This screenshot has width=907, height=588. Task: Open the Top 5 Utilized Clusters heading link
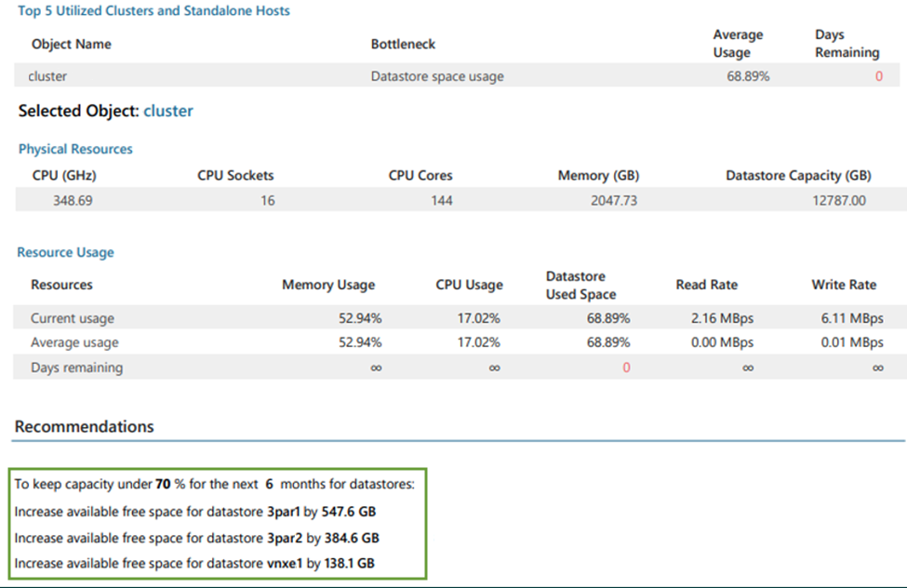153,11
